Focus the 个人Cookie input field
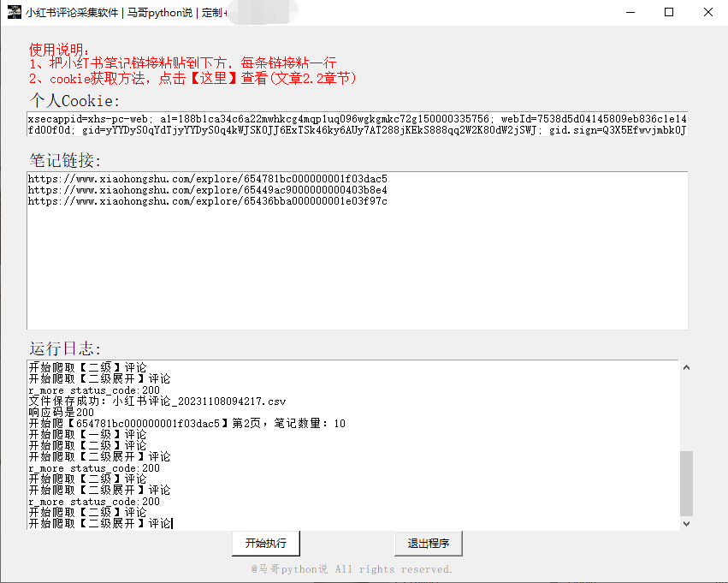728x583 pixels. pos(357,124)
